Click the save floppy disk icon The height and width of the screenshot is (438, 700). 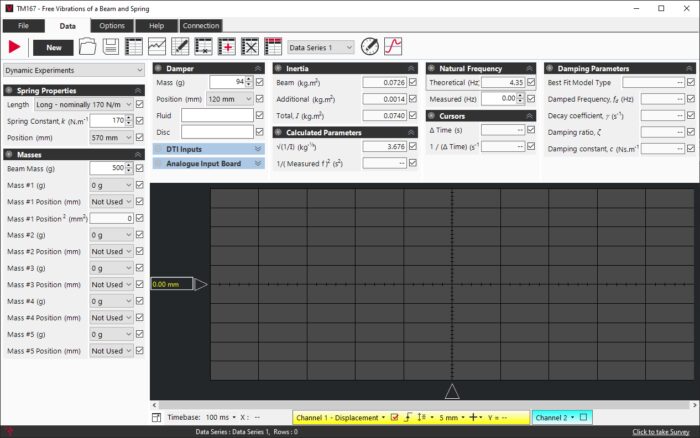coord(110,46)
